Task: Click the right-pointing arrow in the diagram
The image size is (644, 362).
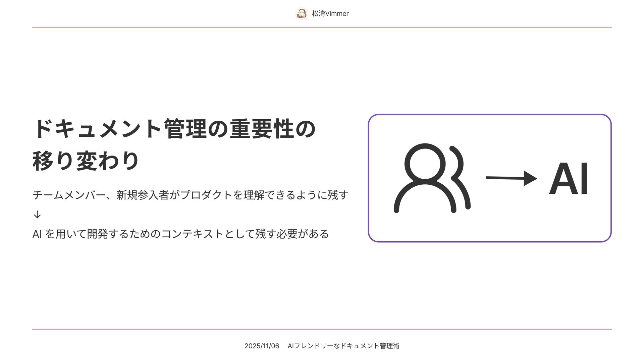Action: tap(511, 178)
